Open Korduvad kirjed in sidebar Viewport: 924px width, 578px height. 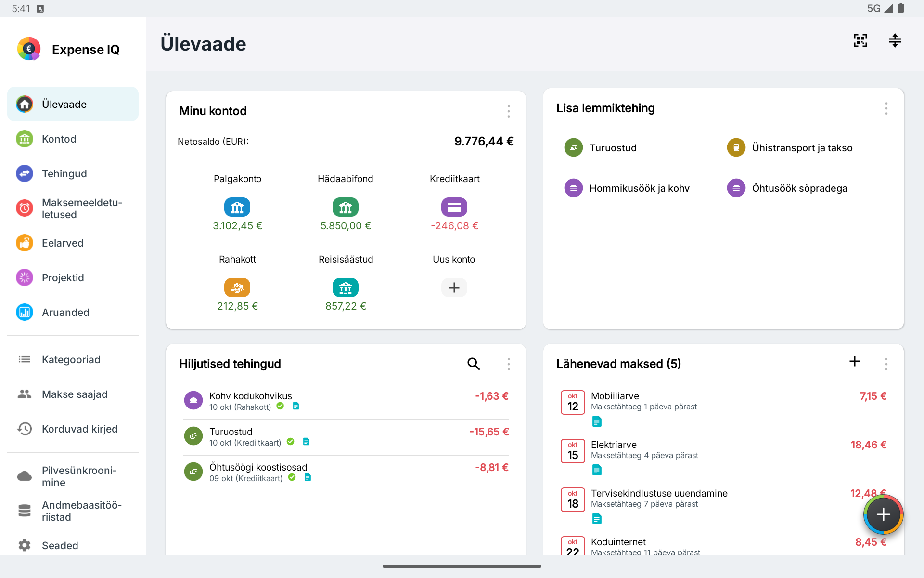tap(73, 429)
